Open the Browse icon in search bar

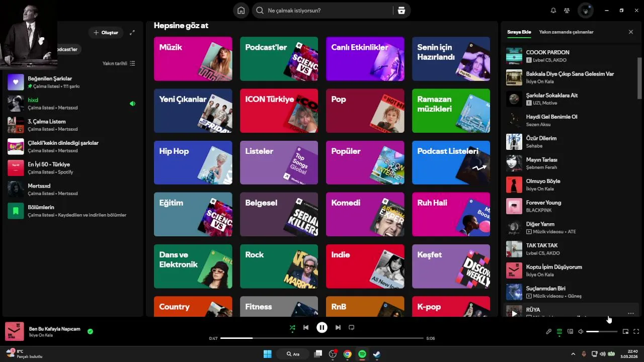[x=401, y=11]
